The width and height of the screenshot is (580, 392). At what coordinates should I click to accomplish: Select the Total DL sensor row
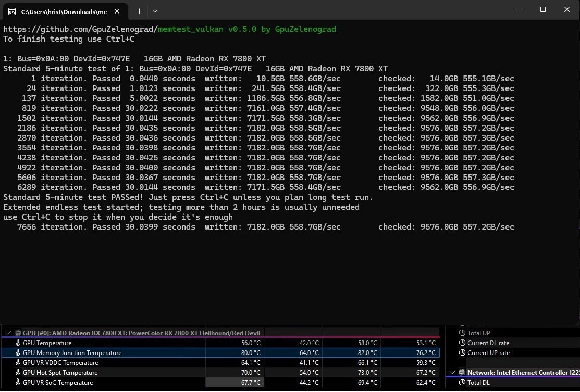coord(513,383)
